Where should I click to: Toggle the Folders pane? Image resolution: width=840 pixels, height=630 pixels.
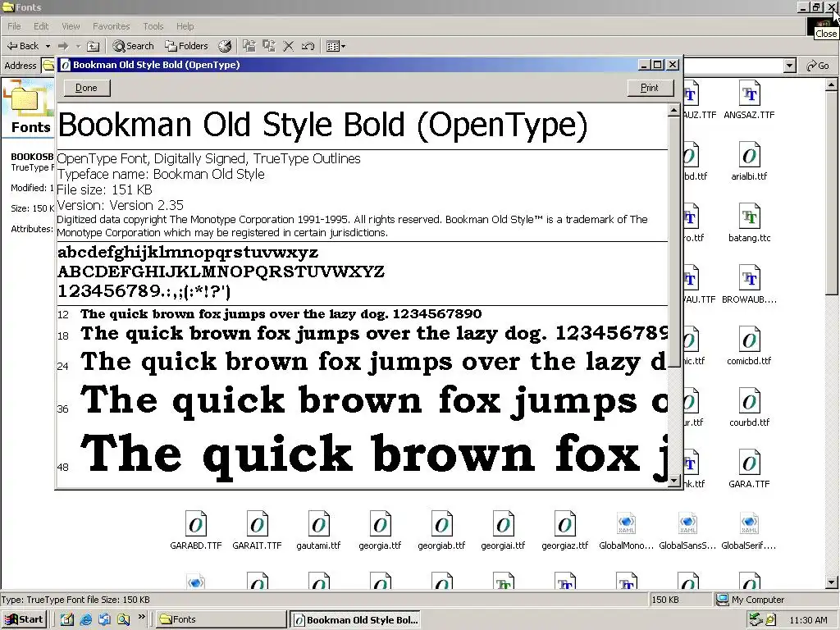186,46
